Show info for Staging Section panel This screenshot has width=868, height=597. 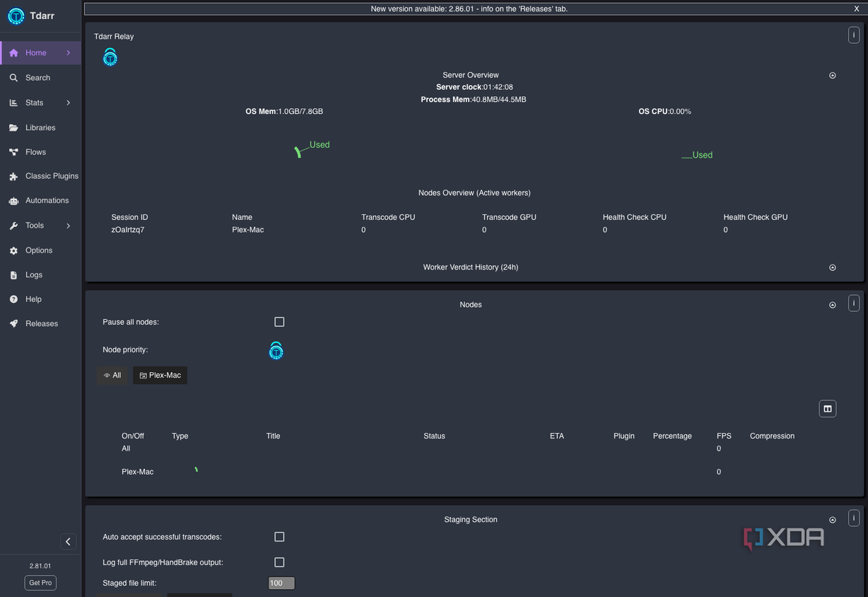coord(854,518)
